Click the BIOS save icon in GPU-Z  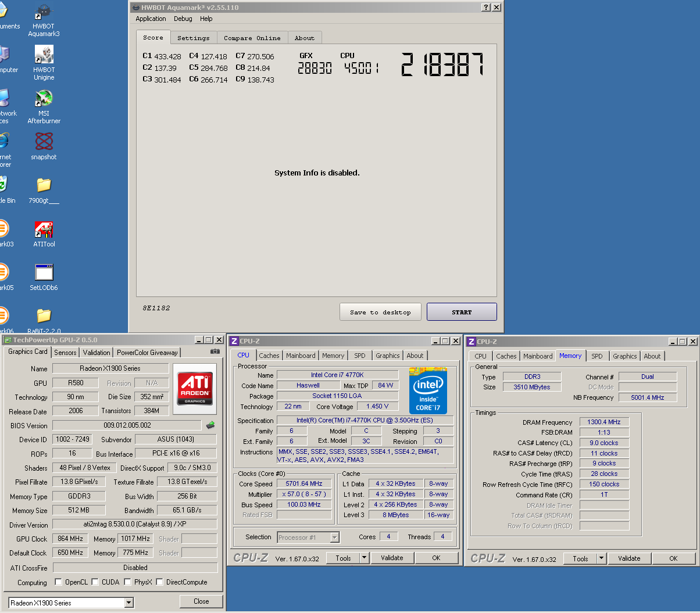click(210, 425)
